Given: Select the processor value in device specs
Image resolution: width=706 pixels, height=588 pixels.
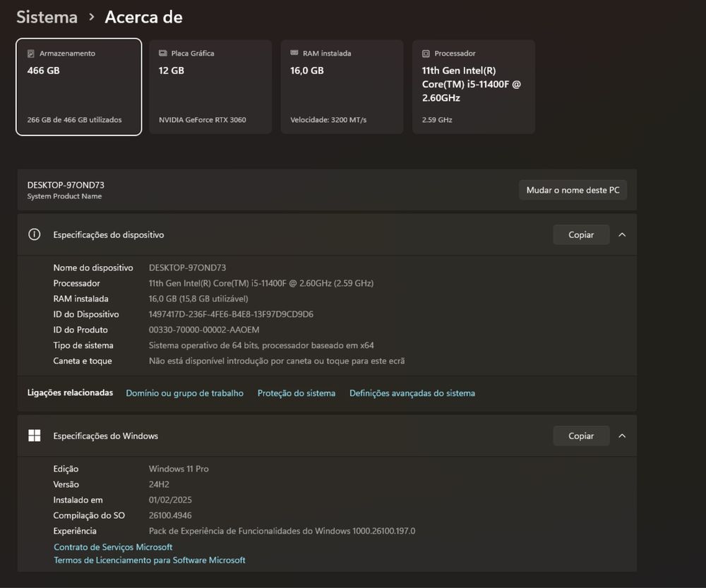Looking at the screenshot, I should 261,283.
